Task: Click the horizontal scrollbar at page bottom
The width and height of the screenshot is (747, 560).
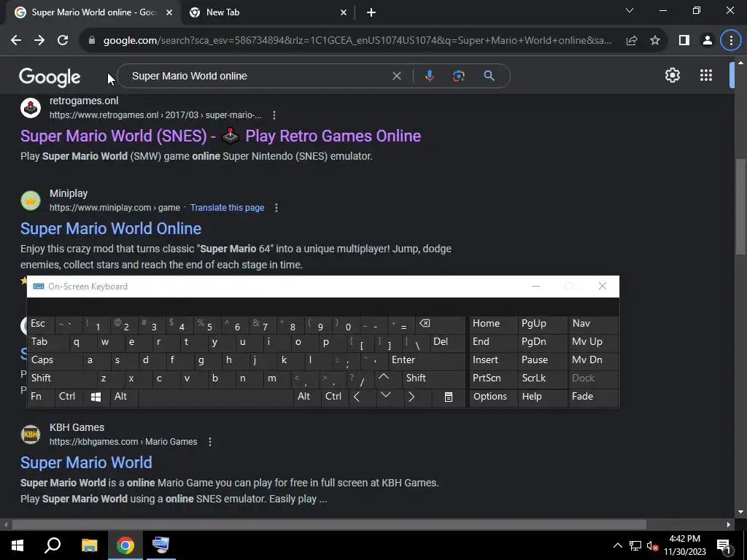Action: click(x=329, y=524)
